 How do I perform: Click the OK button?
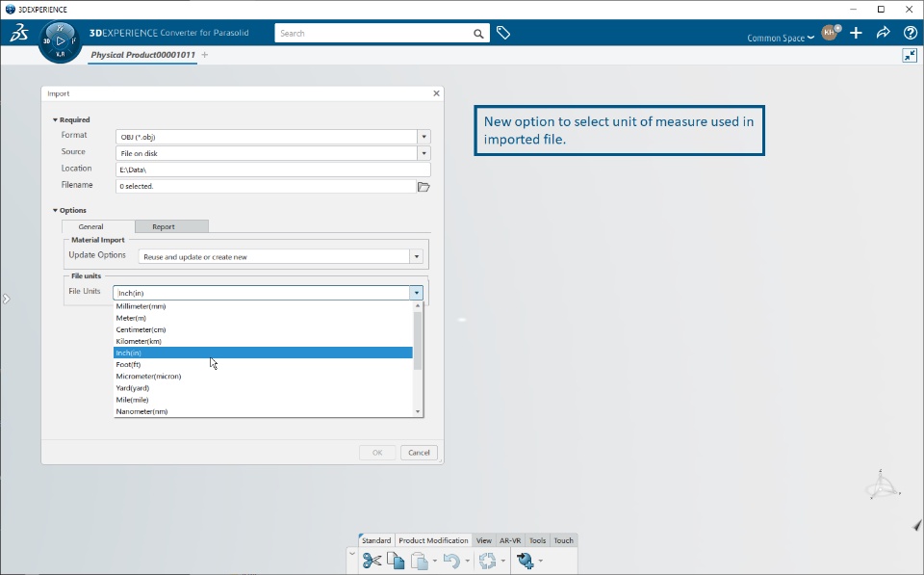coord(377,453)
